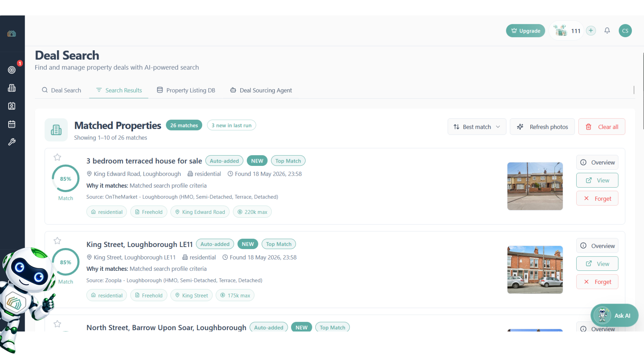Click Auto-added badge on 3 bedroom terraced house
Image resolution: width=644 pixels, height=362 pixels.
[x=224, y=161]
